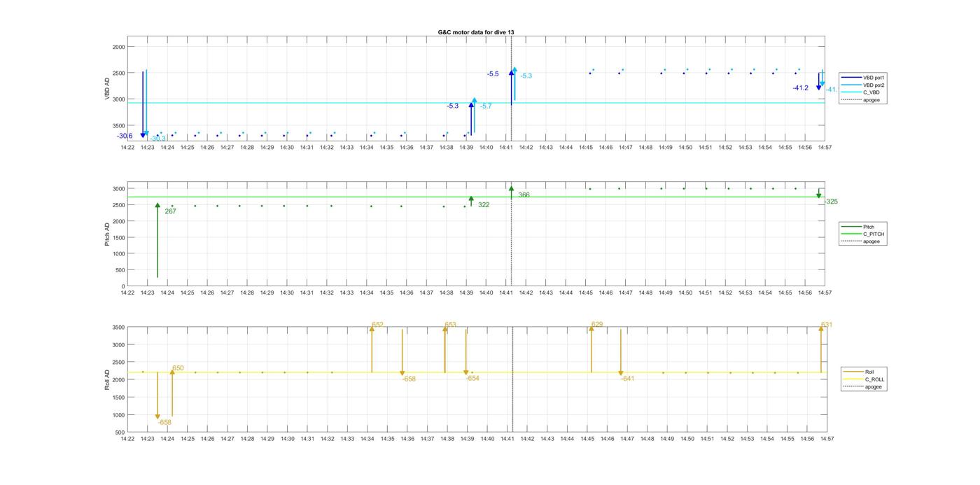Click the "631" roll data label
This screenshot has height=485, width=980.
[x=827, y=325]
